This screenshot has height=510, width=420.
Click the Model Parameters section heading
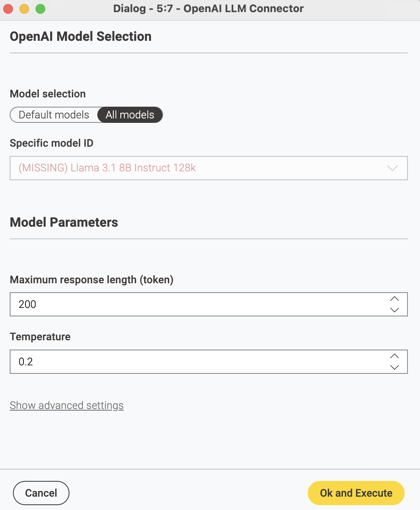click(64, 222)
